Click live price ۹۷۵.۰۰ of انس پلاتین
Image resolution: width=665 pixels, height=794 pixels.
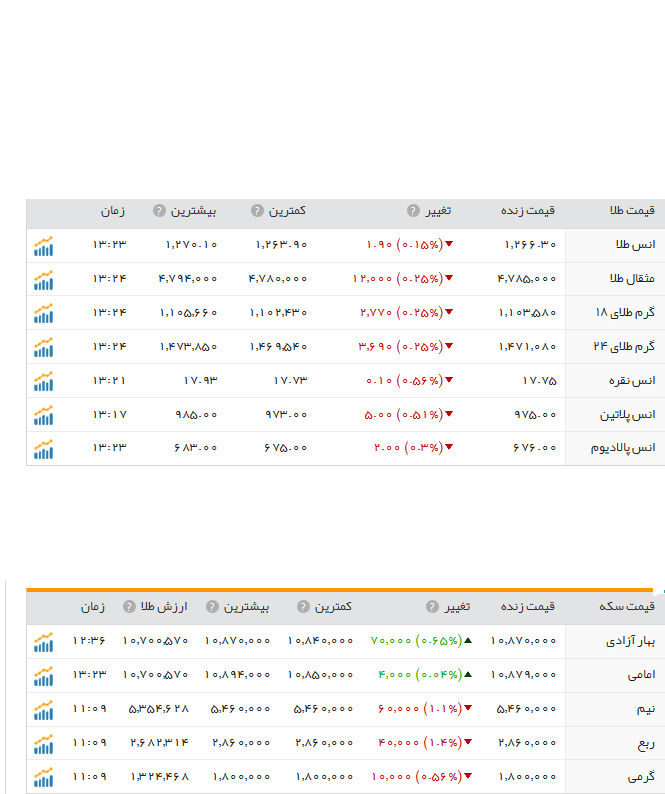[x=535, y=414]
